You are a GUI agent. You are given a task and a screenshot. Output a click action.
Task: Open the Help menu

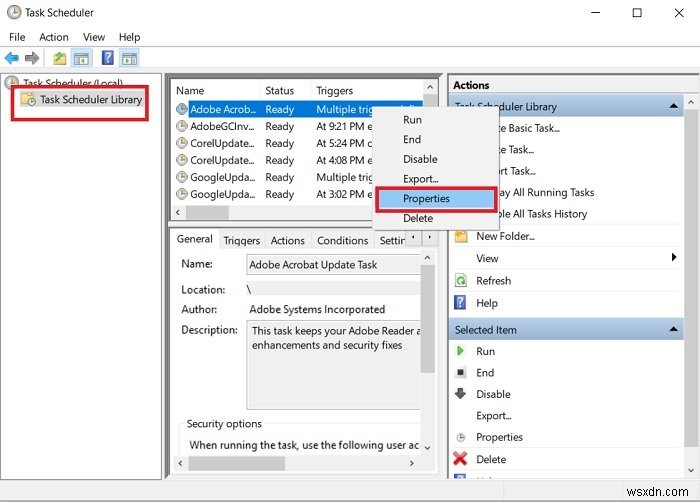click(x=129, y=37)
